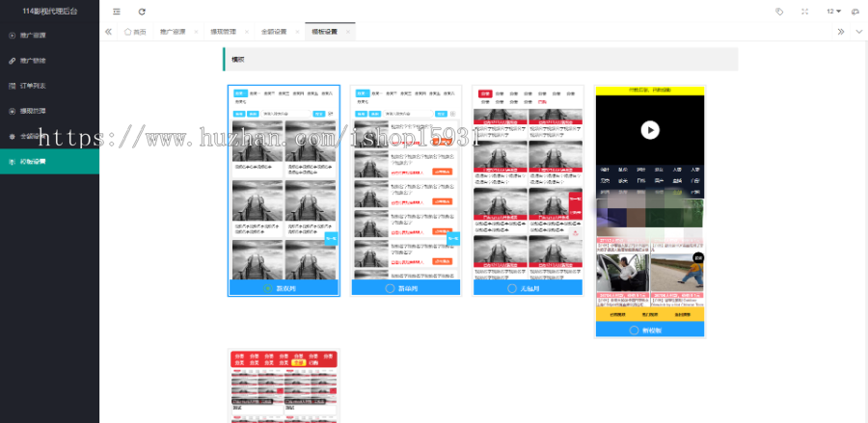Click the single-column list template preview
Viewport: 868px width, 423px height.
pyautogui.click(x=406, y=183)
